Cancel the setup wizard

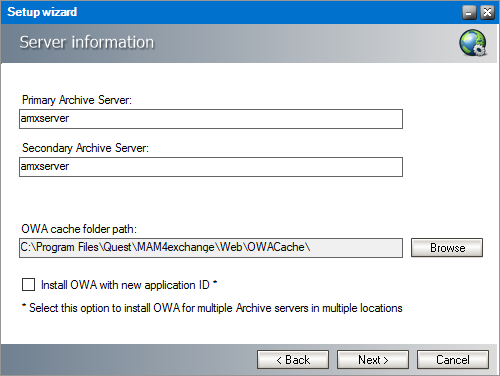[x=453, y=359]
